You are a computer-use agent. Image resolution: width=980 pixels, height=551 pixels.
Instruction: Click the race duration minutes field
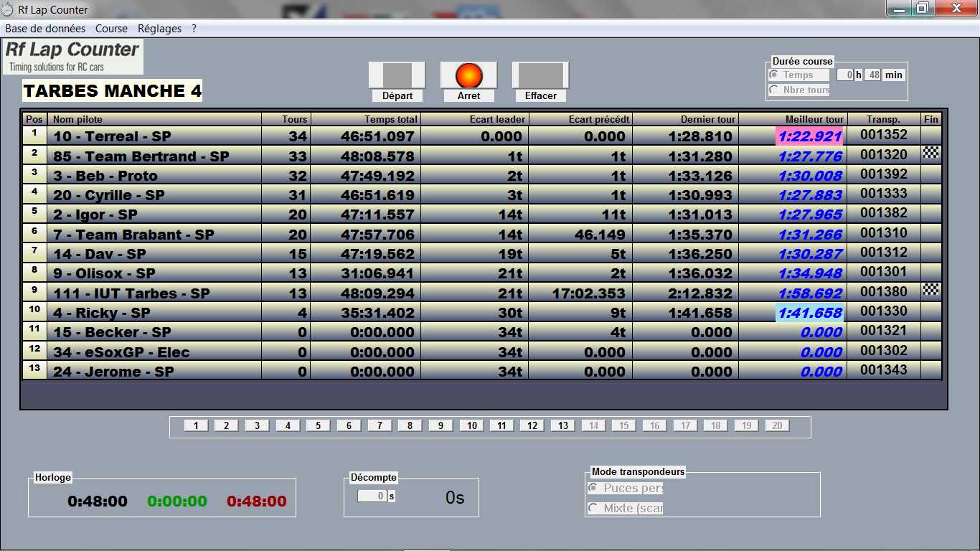pos(872,75)
